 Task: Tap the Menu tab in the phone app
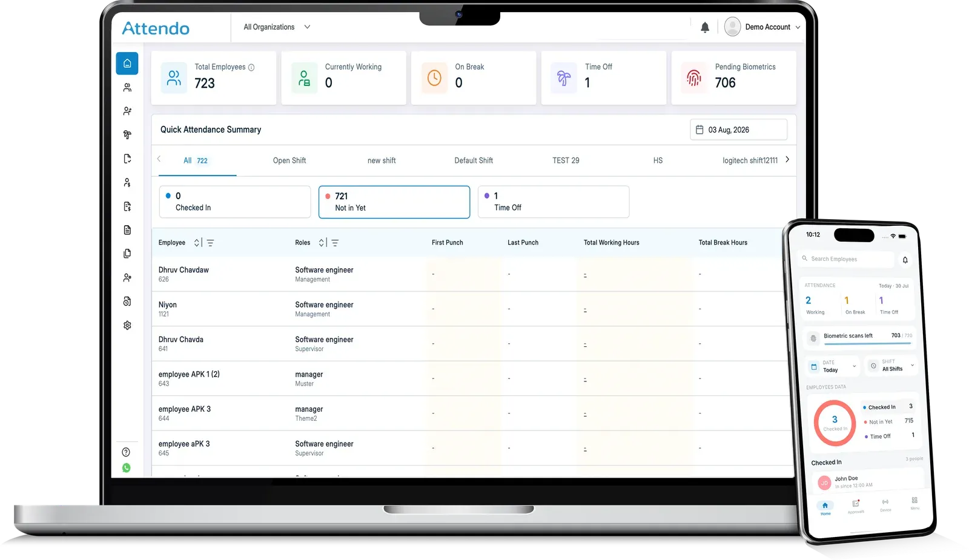914,503
